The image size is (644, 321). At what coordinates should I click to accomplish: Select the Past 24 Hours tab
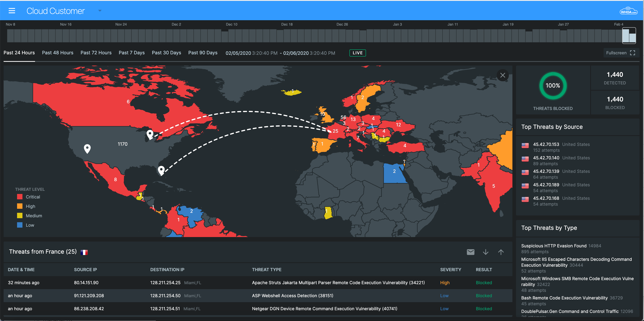tap(19, 53)
